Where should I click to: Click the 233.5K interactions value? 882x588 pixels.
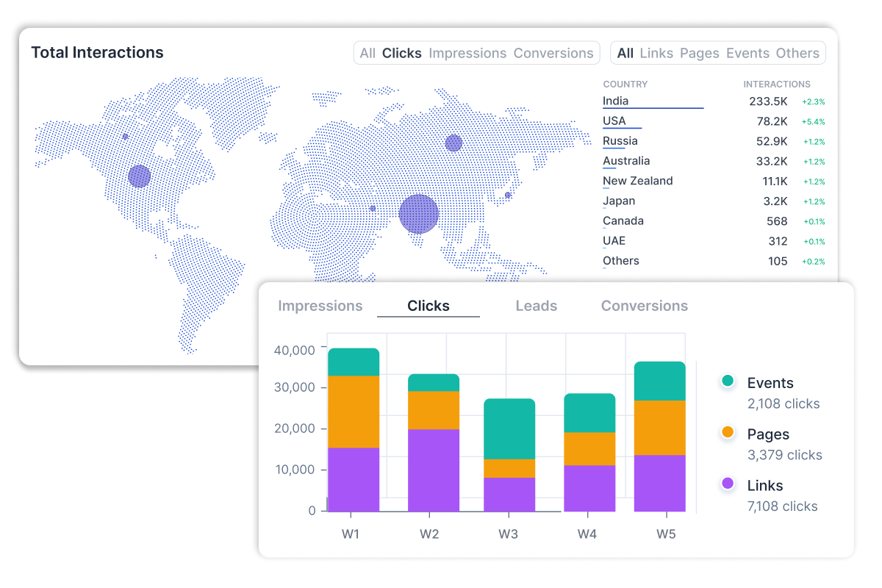click(x=768, y=101)
